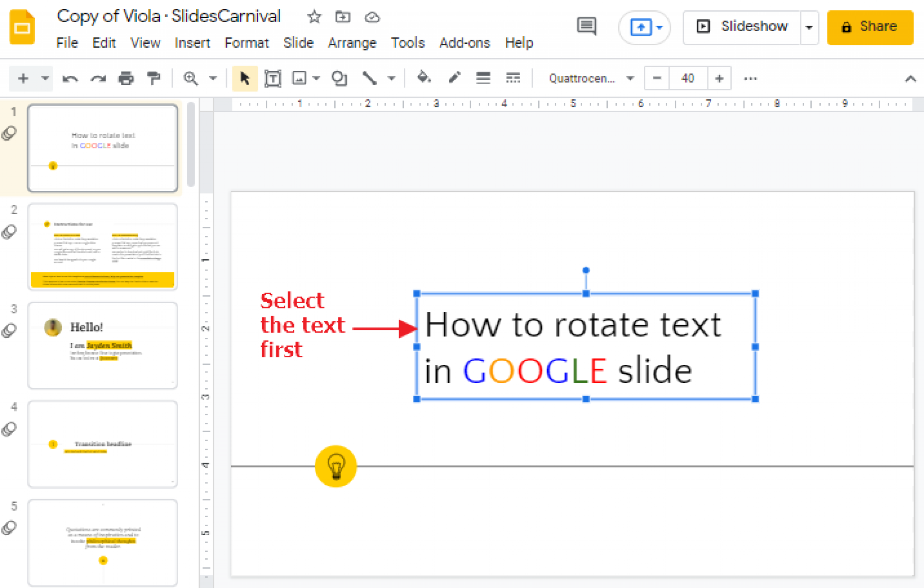Click link icon beside slide 2
Image resolution: width=924 pixels, height=588 pixels.
click(9, 232)
